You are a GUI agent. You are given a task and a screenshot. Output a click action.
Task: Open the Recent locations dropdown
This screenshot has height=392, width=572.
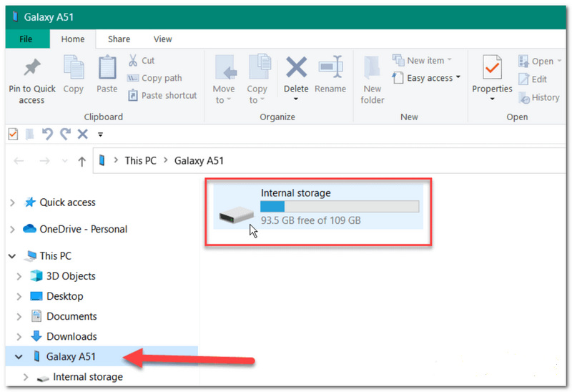[x=64, y=161]
